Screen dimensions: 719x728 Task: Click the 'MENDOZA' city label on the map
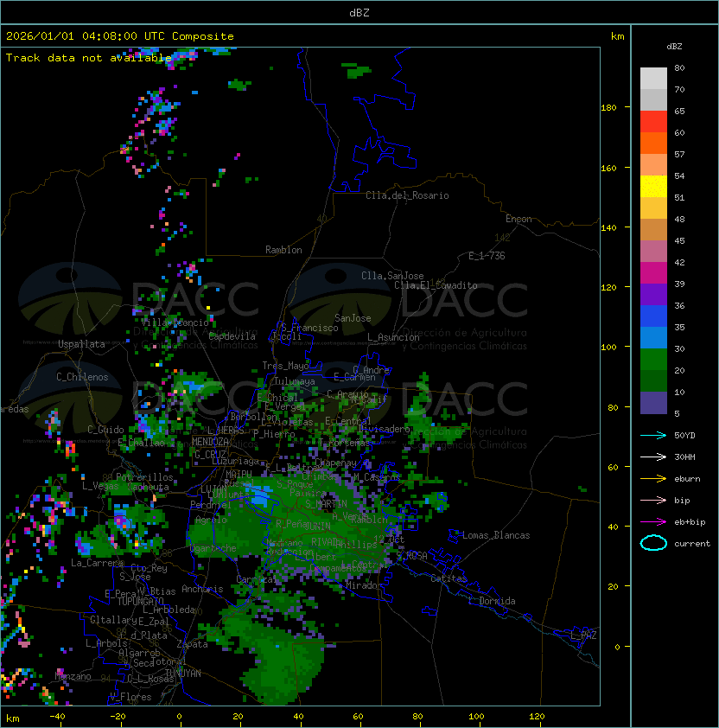pyautogui.click(x=210, y=442)
